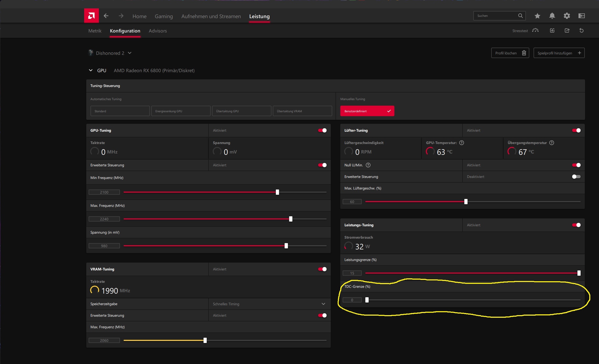This screenshot has height=364, width=599.
Task: Collapse the GPU section chevron
Action: coord(91,70)
